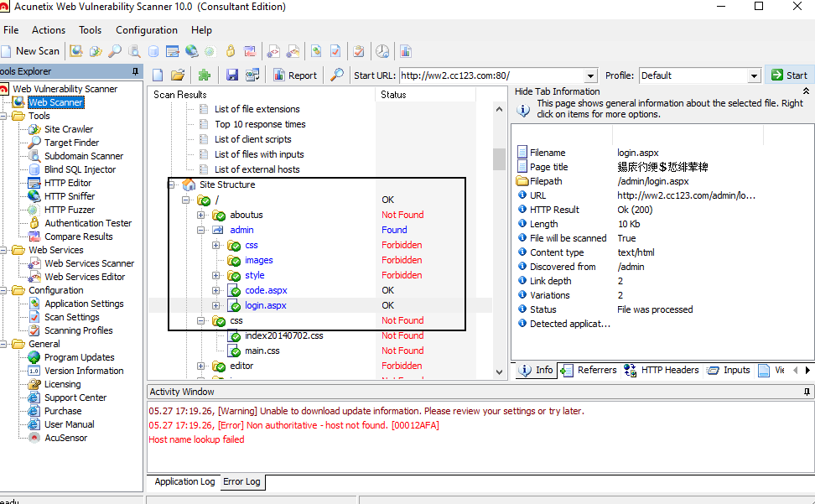Expand the aboutus folder node
Screen dimensions: 815x504
click(x=200, y=216)
